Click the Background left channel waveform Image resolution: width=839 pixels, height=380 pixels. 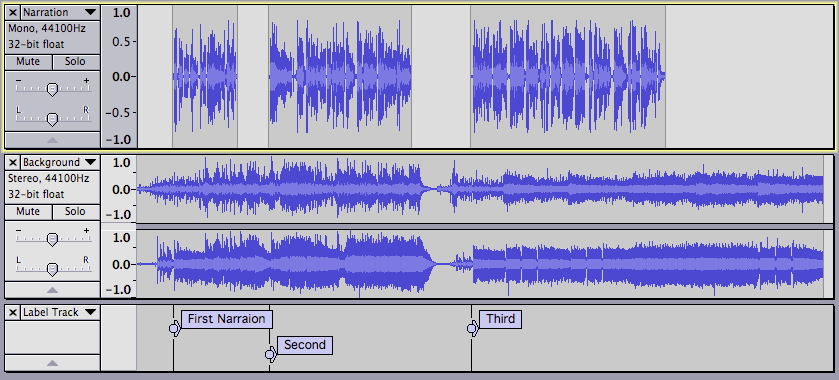tap(480, 189)
